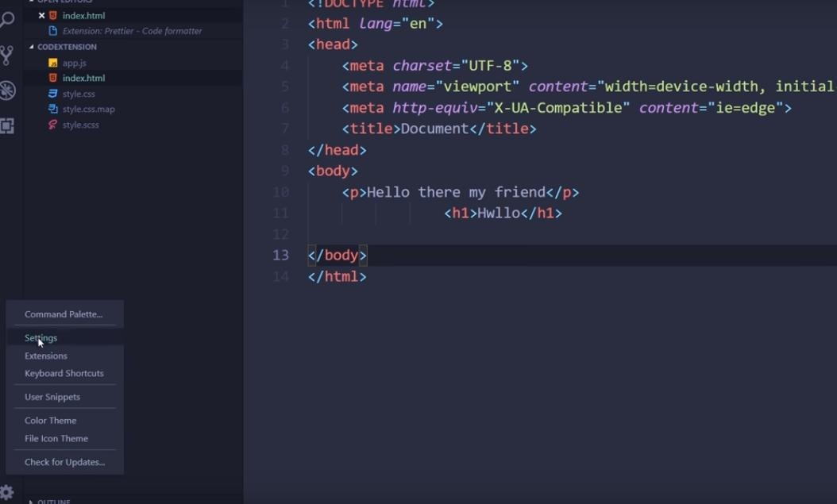
Task: Click the lang="en" attribute
Action: [396, 24]
